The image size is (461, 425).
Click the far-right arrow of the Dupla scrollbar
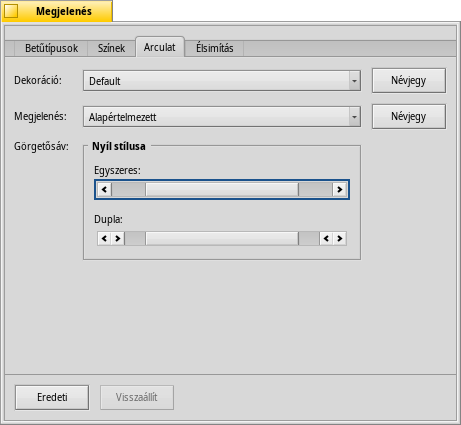[x=340, y=239]
